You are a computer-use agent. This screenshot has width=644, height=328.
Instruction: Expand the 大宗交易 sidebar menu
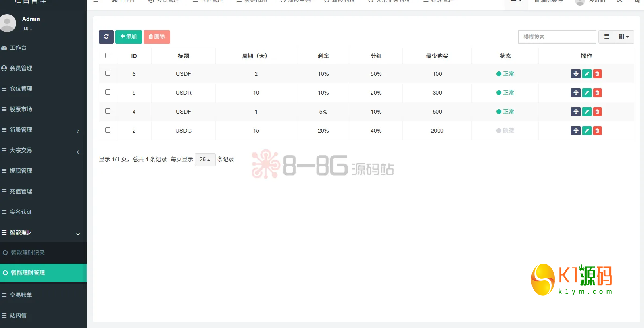tap(43, 150)
